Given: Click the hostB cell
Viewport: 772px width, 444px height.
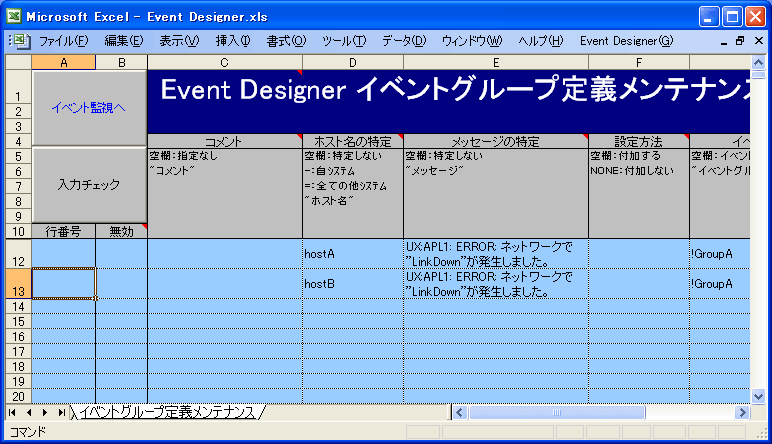Looking at the screenshot, I should pos(353,284).
